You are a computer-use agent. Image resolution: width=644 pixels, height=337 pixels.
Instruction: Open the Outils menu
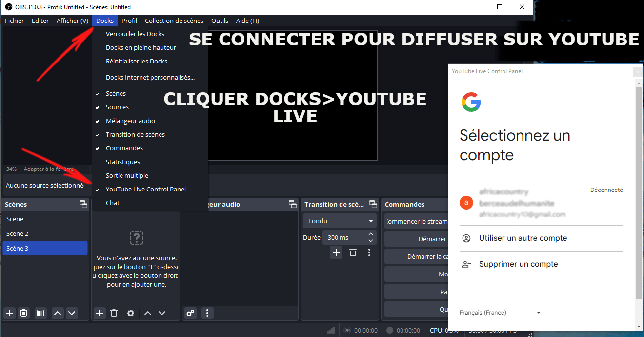(220, 21)
